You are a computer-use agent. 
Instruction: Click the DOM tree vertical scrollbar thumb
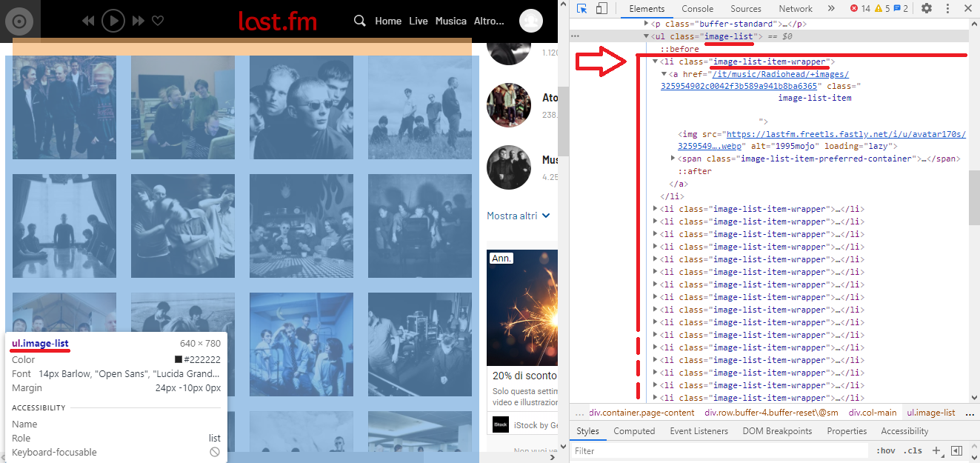[974, 197]
